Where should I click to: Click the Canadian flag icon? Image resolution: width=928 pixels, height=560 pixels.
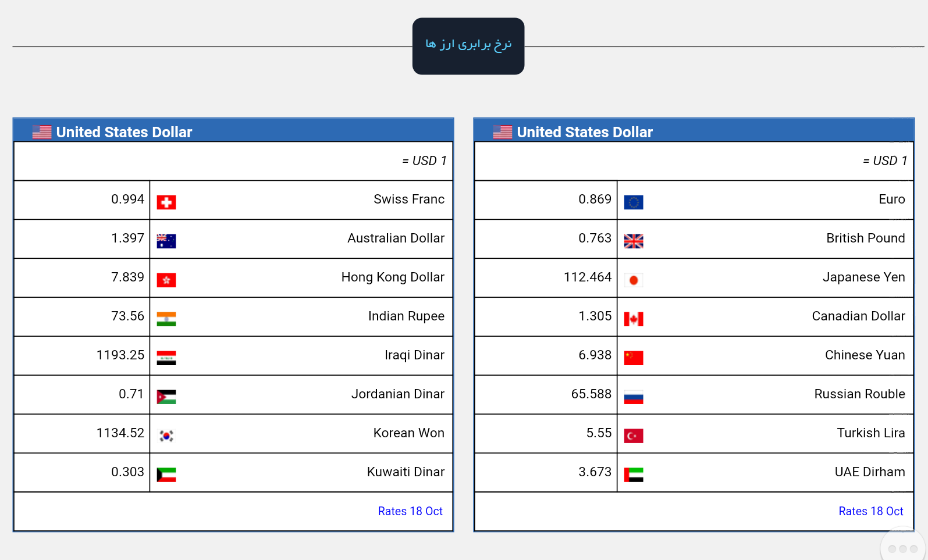pos(634,319)
